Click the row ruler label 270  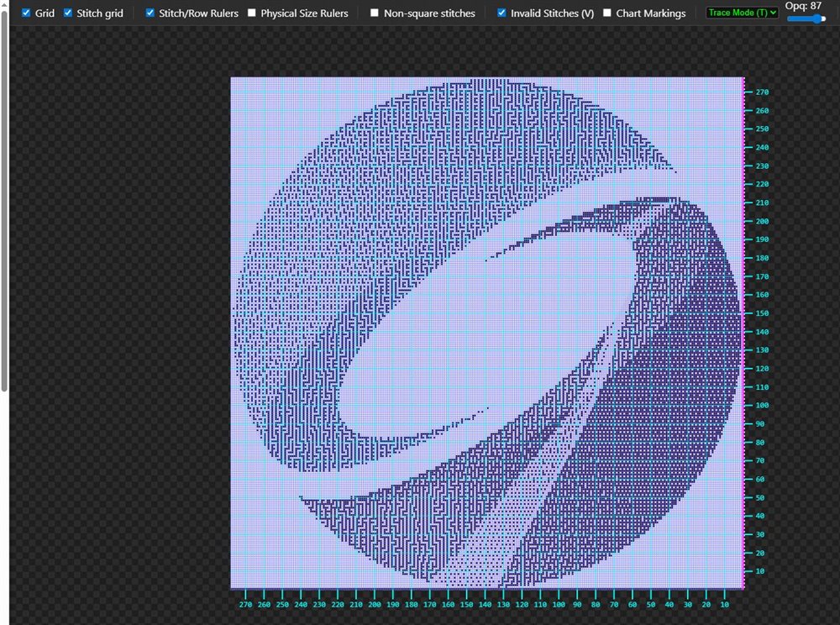pos(762,92)
